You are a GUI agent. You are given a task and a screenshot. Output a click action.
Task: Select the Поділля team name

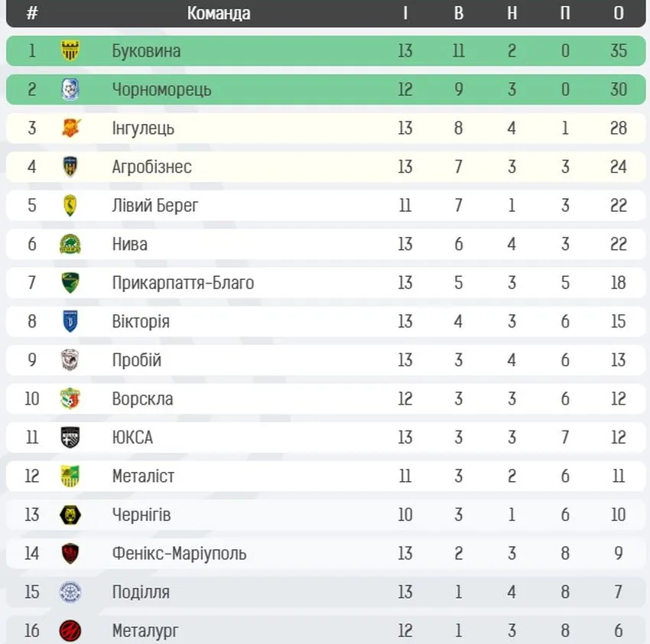(141, 592)
